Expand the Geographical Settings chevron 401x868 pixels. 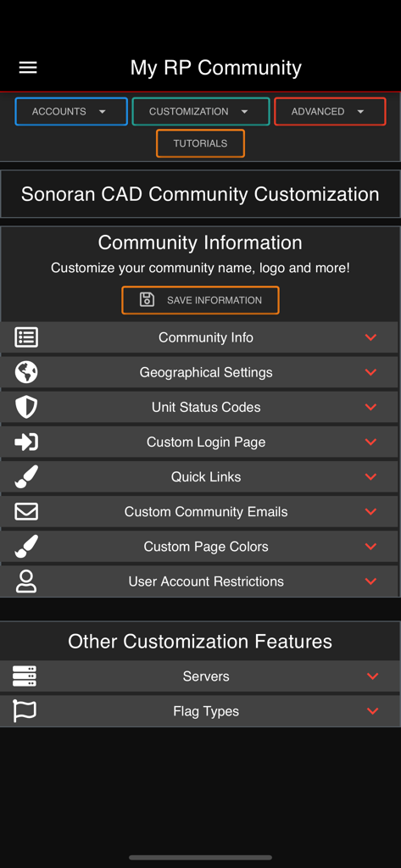[x=371, y=372]
